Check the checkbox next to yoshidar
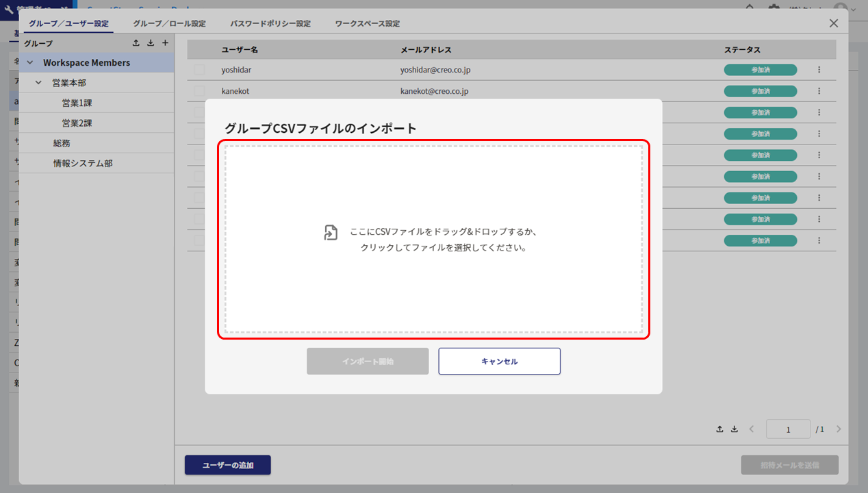The height and width of the screenshot is (493, 868). [x=199, y=70]
